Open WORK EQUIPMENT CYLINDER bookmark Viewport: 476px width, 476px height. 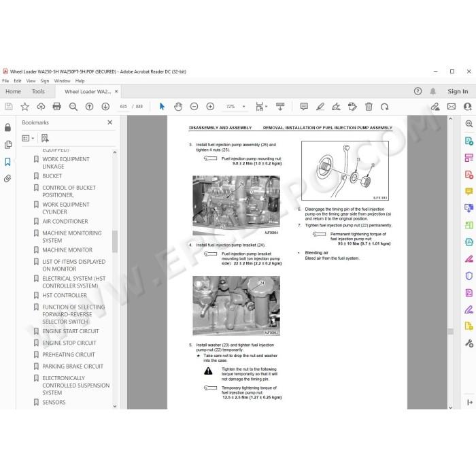pyautogui.click(x=65, y=208)
